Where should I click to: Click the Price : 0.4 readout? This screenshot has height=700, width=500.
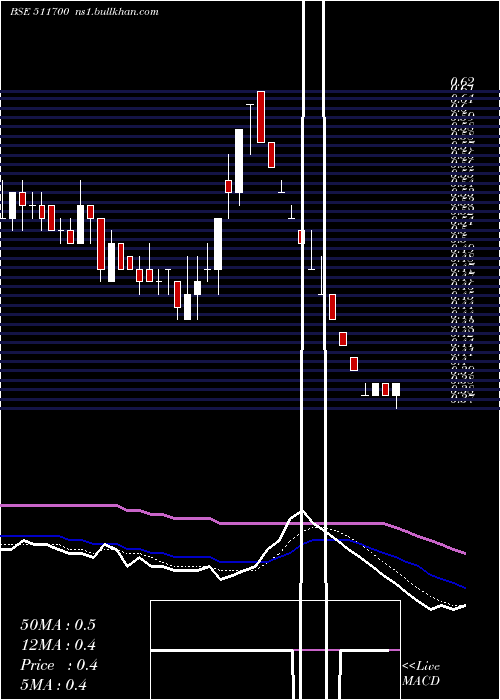click(x=58, y=665)
